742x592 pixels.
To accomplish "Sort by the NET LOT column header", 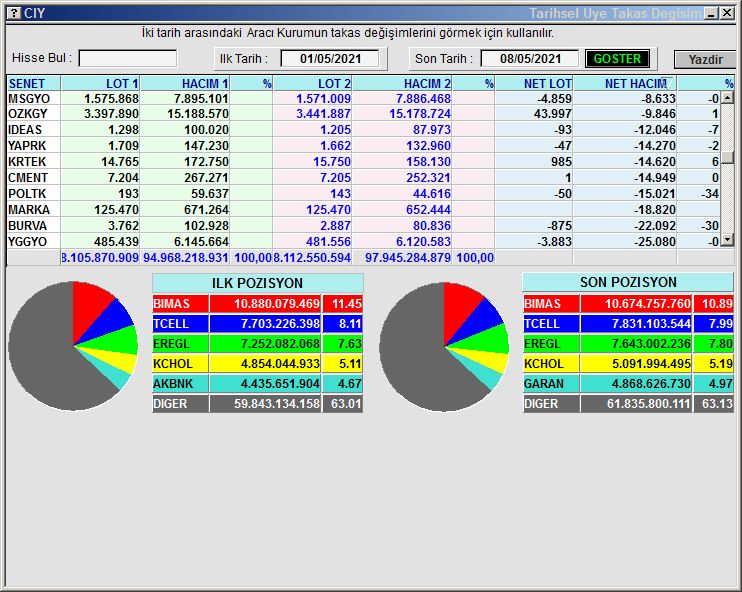I will (x=535, y=84).
